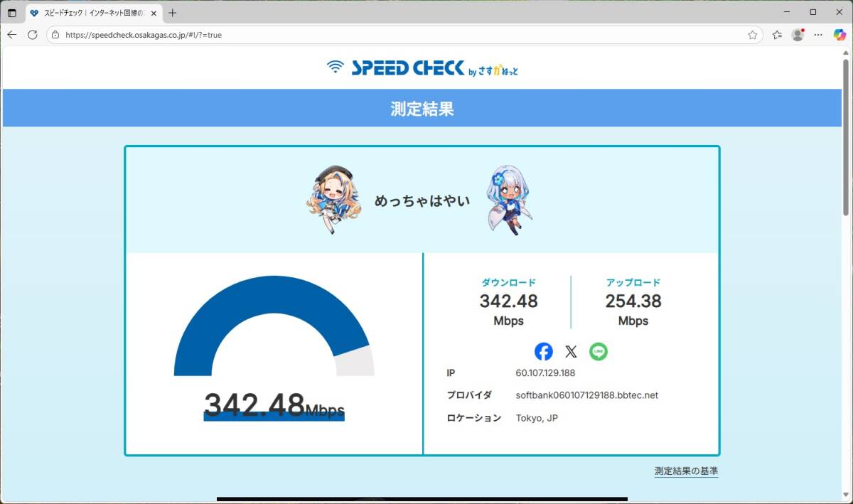
Task: Add this page to favorites (star icon)
Action: pos(752,34)
